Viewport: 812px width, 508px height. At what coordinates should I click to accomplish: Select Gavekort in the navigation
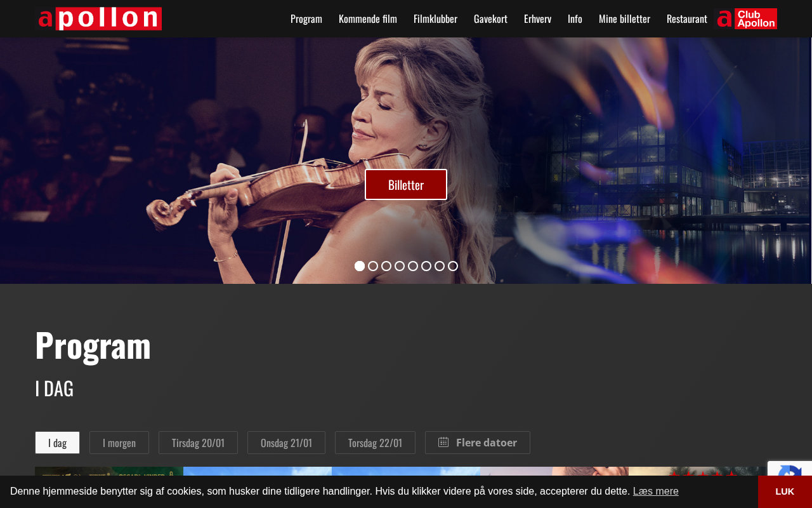490,18
